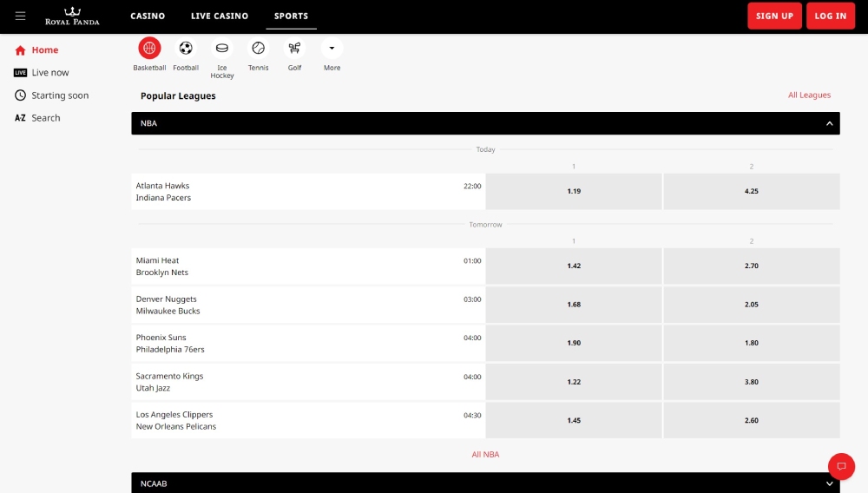Screen dimensions: 868x493
Task: Open the hamburger menu icon
Action: [x=21, y=16]
